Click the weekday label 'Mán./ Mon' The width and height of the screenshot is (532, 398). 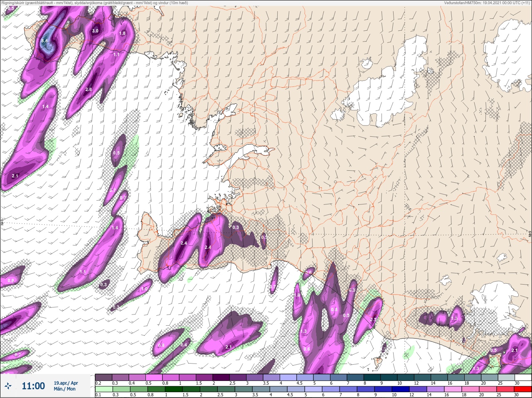pyautogui.click(x=64, y=389)
